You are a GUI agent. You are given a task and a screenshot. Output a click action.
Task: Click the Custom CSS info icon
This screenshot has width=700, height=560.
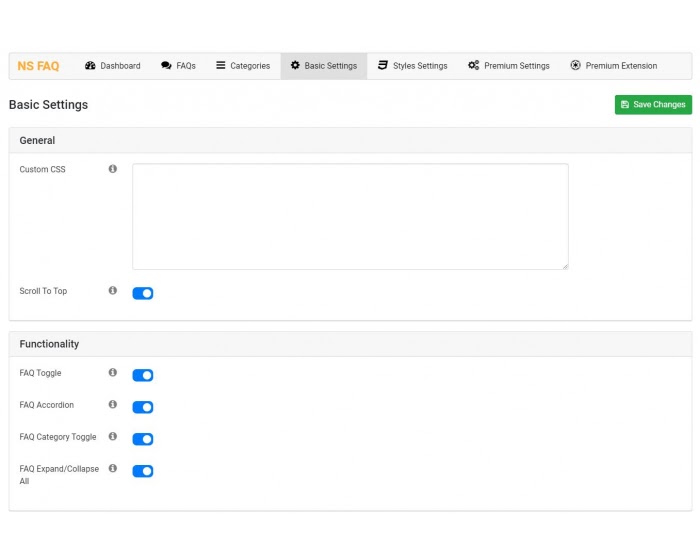[113, 169]
